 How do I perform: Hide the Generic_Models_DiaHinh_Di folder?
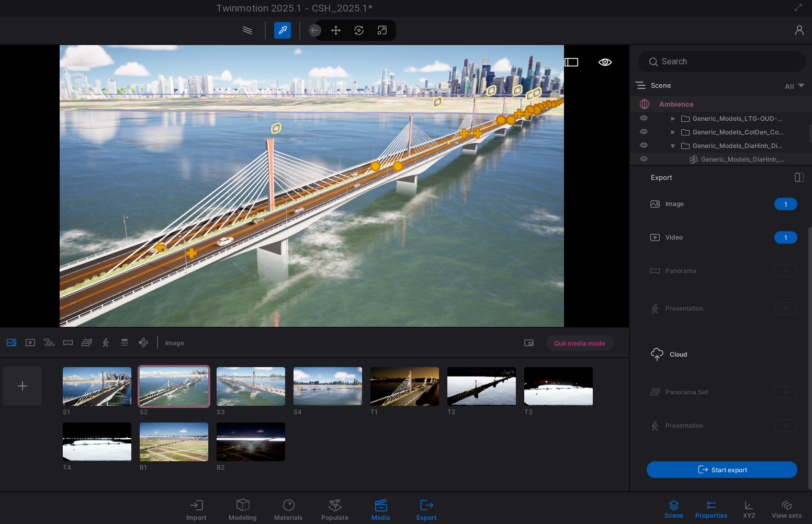coord(644,145)
